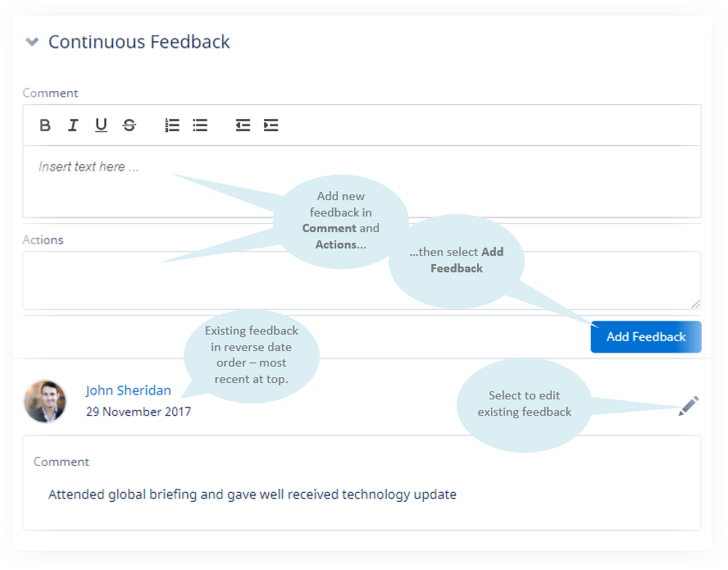Viewport: 728px width, 570px height.
Task: Insert a bulleted list in comment
Action: click(x=200, y=125)
